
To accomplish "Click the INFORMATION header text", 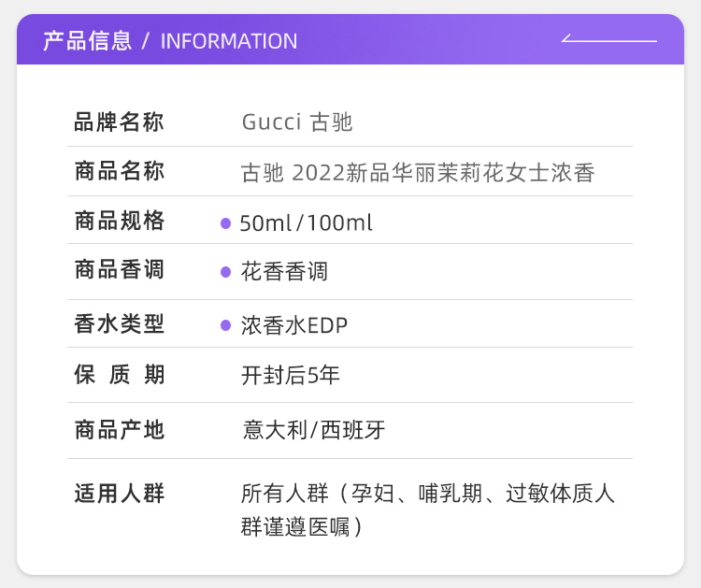I will coord(229,41).
